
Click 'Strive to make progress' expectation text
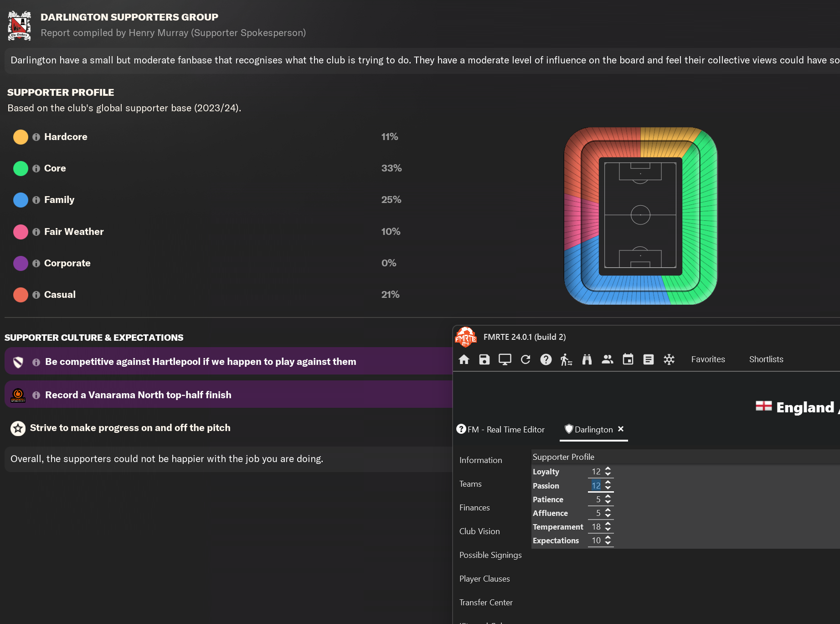pyautogui.click(x=130, y=428)
